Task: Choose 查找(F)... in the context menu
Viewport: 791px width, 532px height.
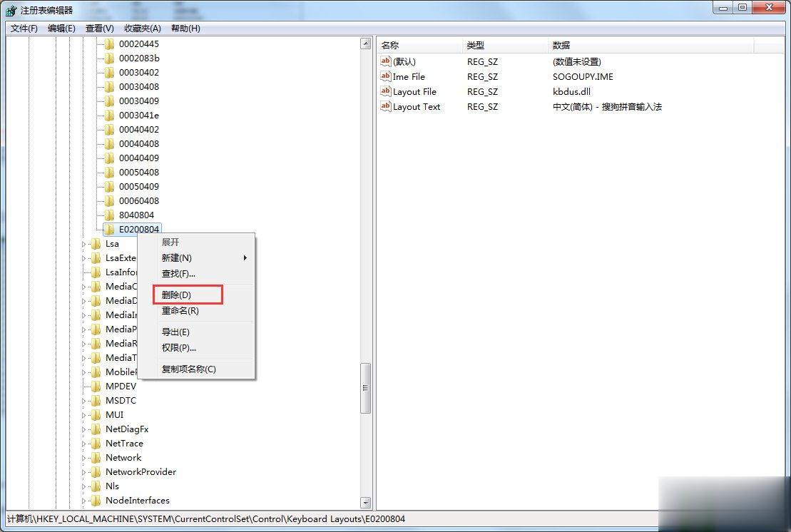Action: (196, 274)
